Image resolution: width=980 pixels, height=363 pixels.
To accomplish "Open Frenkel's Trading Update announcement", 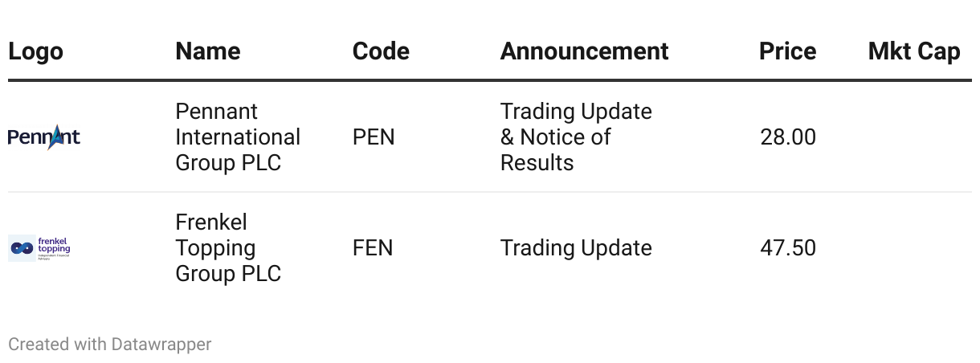I will tap(576, 248).
